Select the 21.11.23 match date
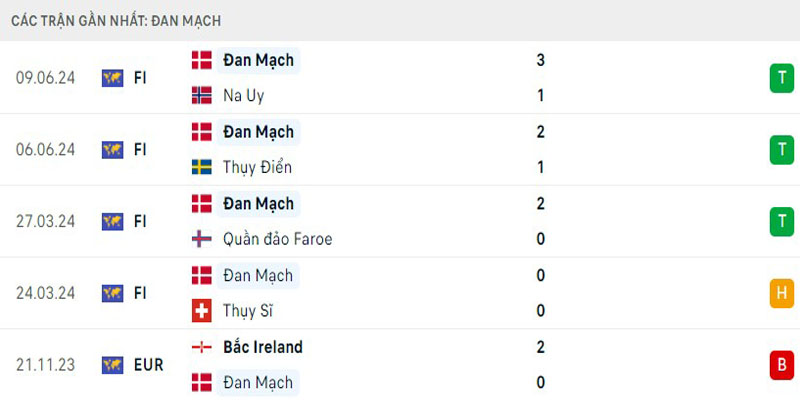800x400 pixels. [x=45, y=365]
